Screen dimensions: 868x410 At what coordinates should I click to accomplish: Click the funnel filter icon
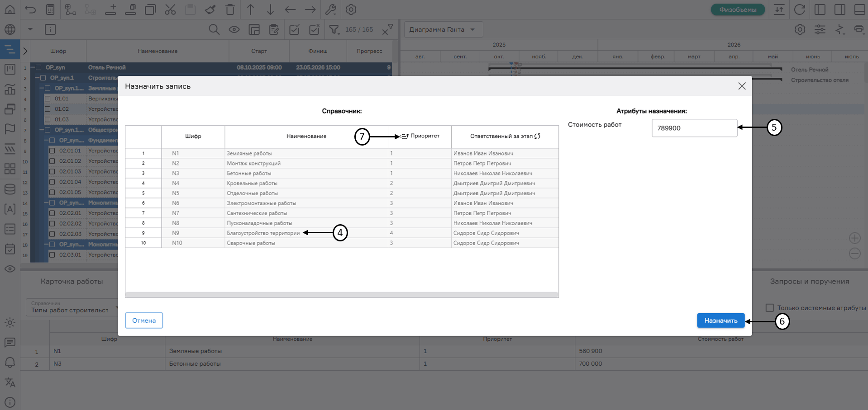pyautogui.click(x=334, y=30)
